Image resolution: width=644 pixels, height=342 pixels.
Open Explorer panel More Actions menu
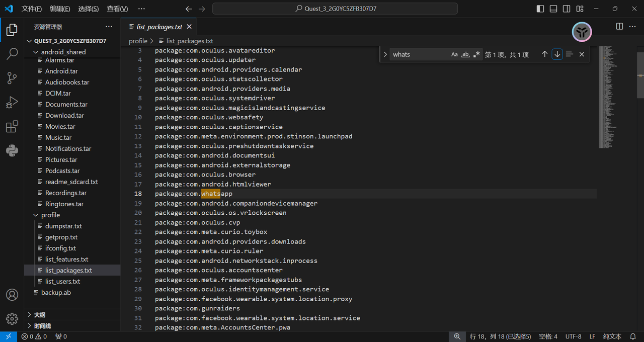click(x=109, y=27)
